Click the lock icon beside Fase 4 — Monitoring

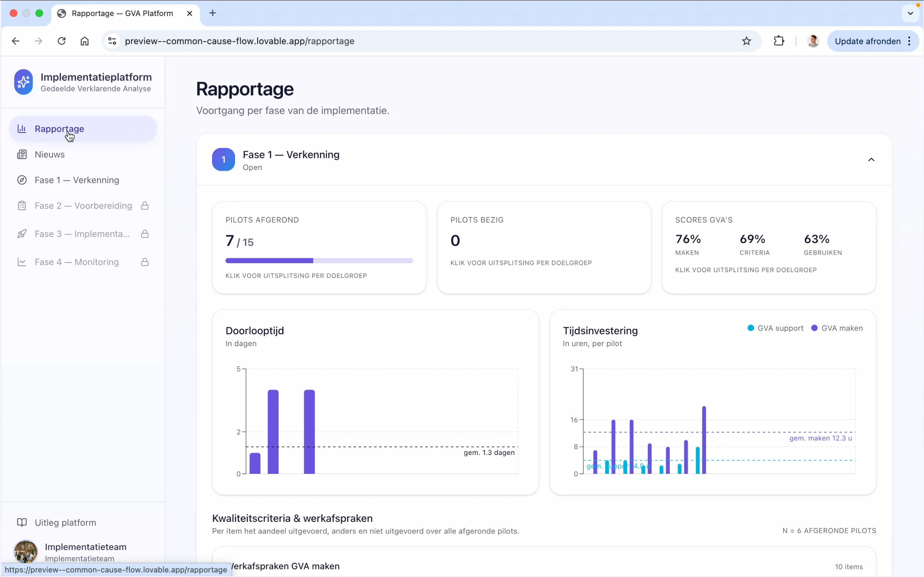coord(145,262)
